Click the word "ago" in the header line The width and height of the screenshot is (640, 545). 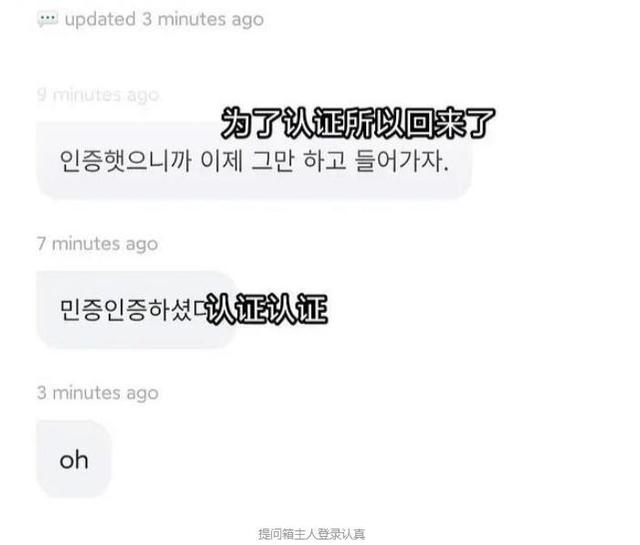coord(247,20)
